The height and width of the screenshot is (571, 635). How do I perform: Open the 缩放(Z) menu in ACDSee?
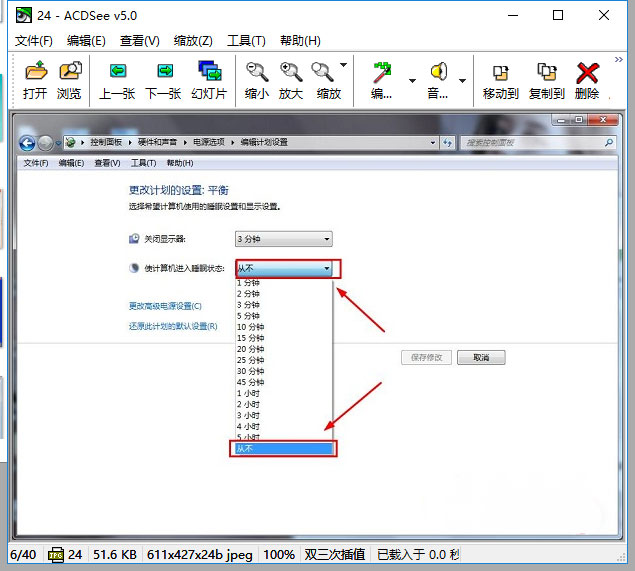[193, 40]
